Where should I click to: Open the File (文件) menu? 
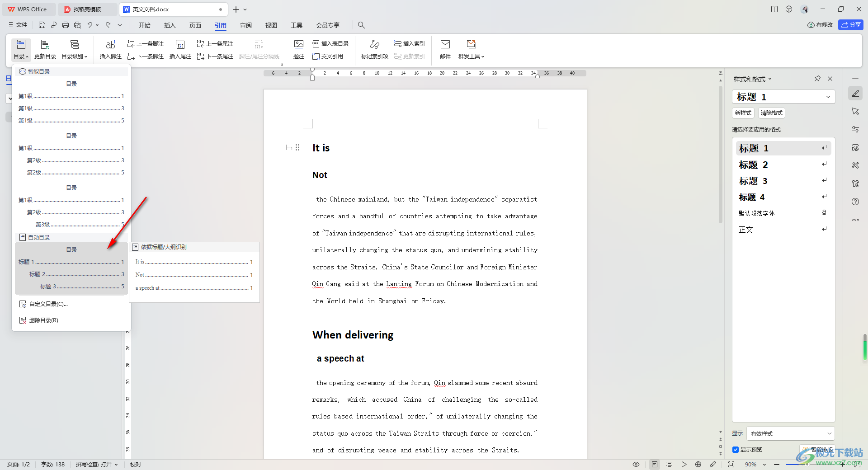(x=18, y=25)
